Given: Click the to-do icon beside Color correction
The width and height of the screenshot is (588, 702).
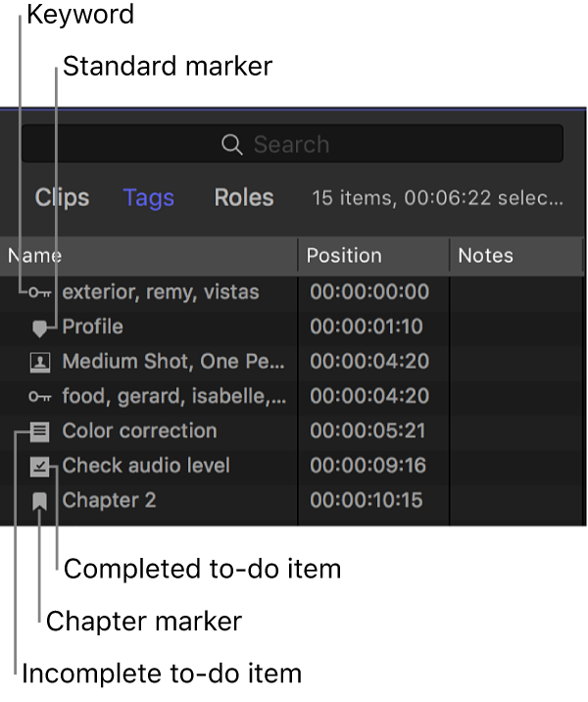Looking at the screenshot, I should tap(39, 431).
